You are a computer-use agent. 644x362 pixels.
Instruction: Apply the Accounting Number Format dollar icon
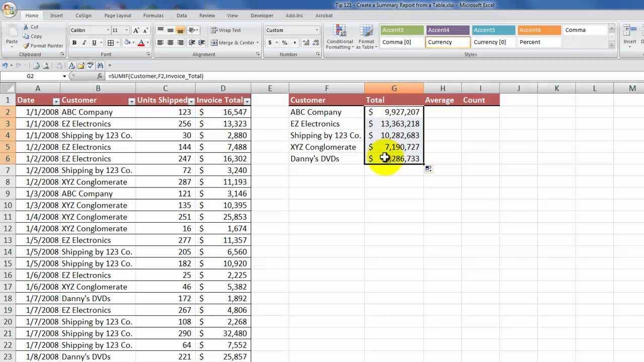point(270,43)
